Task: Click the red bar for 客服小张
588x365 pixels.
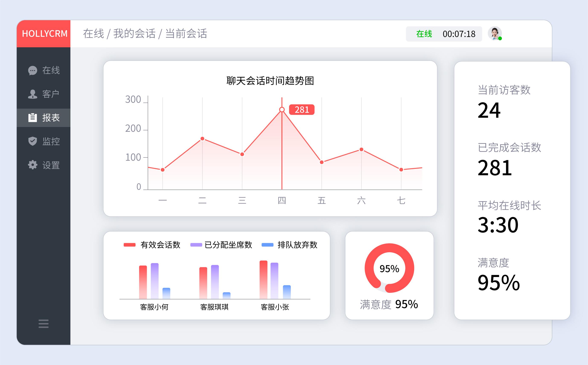Action: point(263,280)
